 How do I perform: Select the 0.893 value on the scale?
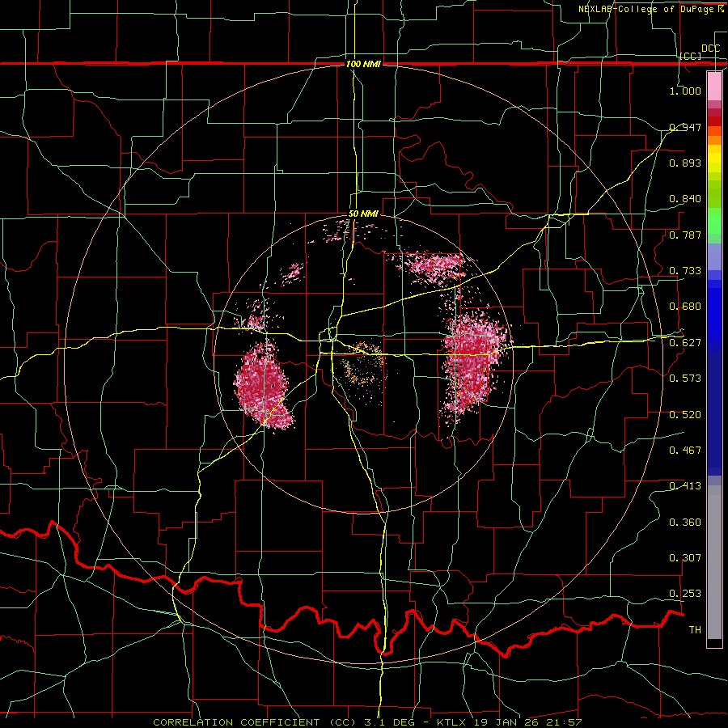(x=685, y=163)
